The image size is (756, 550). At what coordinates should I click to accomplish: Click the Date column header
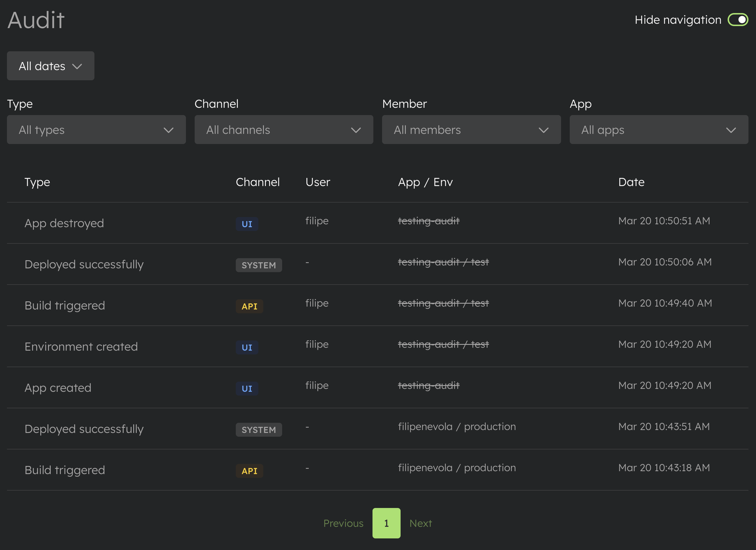631,182
